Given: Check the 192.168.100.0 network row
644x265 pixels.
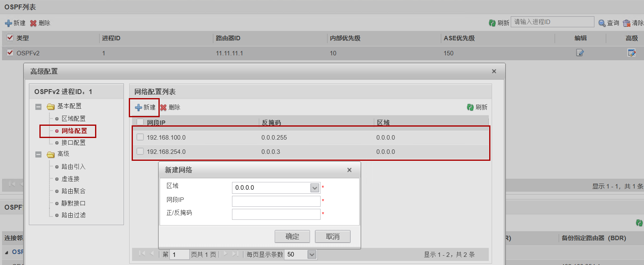Looking at the screenshot, I should pyautogui.click(x=140, y=137).
